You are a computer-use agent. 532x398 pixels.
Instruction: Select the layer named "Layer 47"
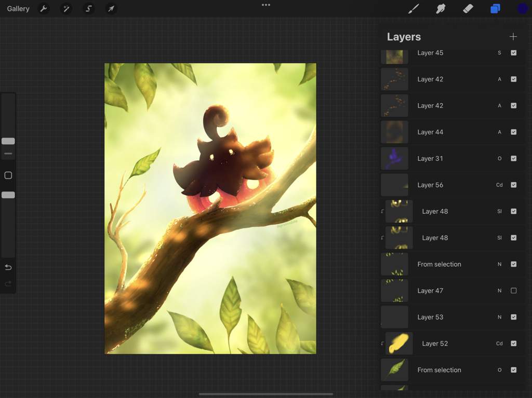[430, 291]
